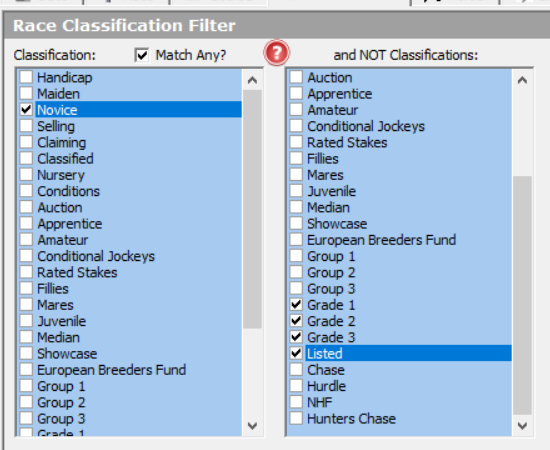Uncheck Novice in the Classification list

[26, 110]
